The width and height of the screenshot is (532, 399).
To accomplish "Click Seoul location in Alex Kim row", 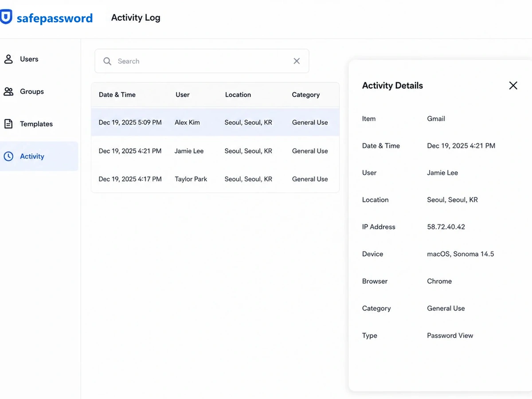I will [248, 122].
